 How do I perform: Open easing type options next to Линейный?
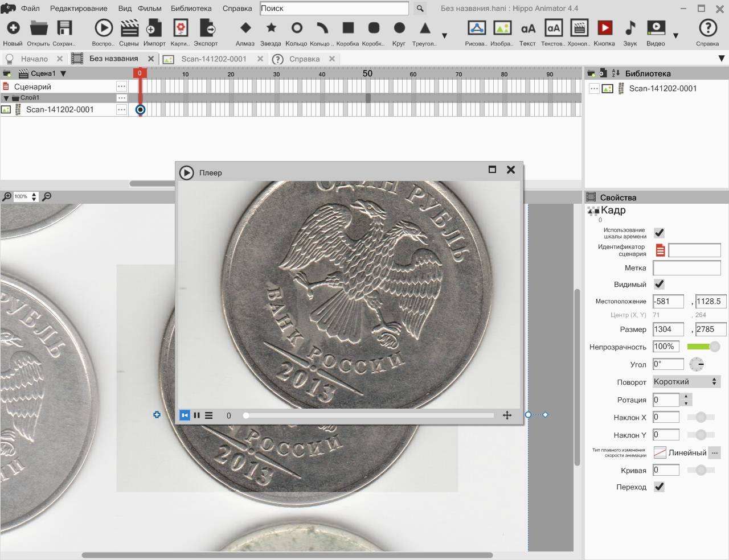[715, 453]
